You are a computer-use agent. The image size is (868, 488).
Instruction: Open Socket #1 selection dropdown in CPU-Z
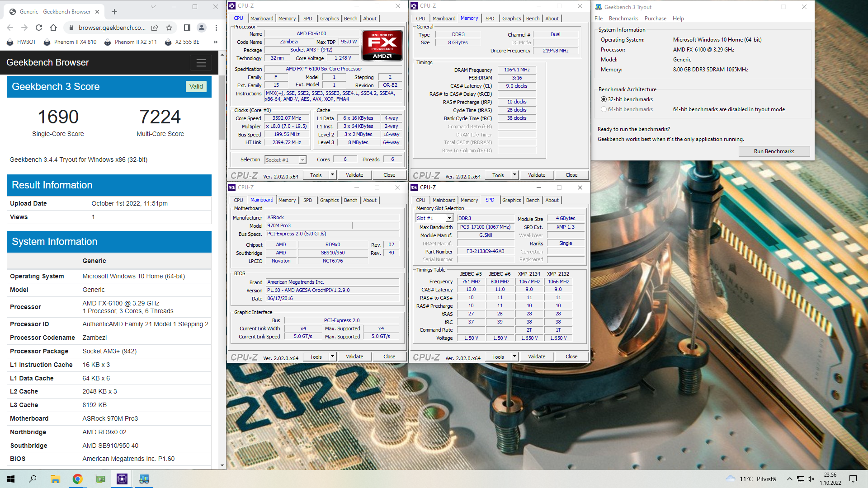coord(285,160)
